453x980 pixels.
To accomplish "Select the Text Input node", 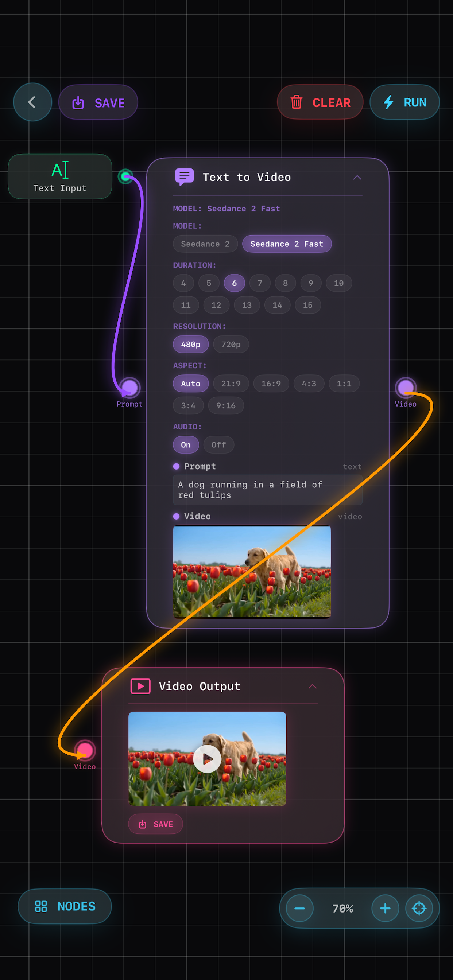I will point(60,176).
